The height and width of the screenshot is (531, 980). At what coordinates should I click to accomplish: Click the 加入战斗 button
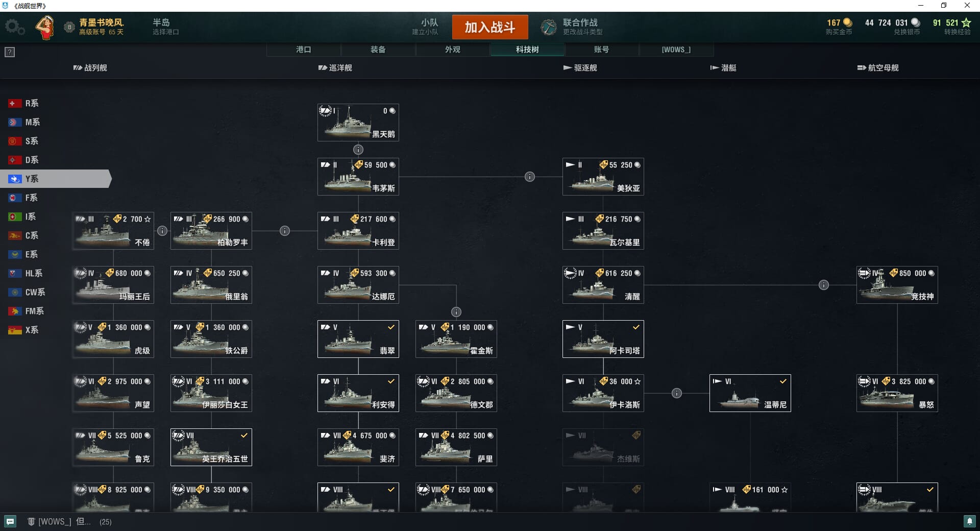click(490, 27)
